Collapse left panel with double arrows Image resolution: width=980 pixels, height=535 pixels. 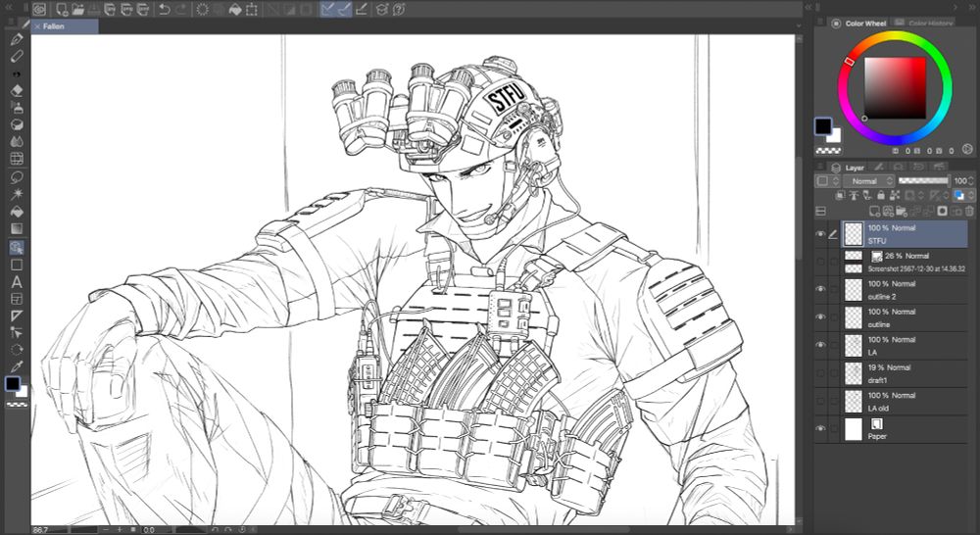(x=9, y=7)
